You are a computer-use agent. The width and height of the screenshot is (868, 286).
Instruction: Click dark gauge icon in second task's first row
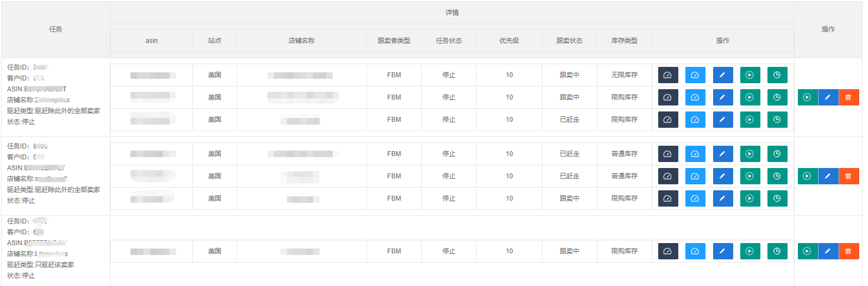(x=667, y=154)
